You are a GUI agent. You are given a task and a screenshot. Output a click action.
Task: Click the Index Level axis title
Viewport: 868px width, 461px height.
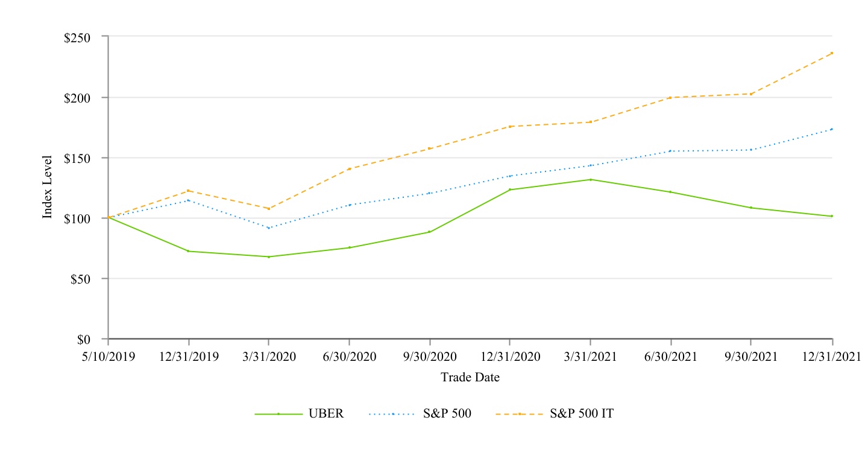[x=47, y=187]
